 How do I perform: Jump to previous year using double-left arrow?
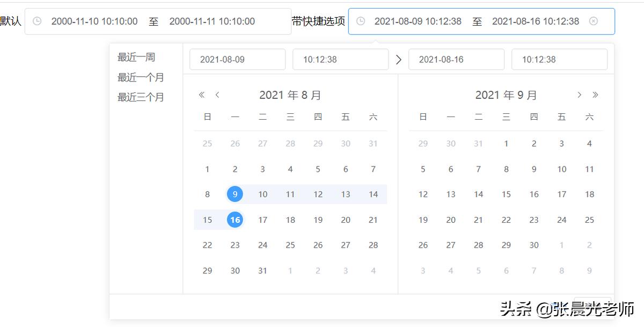[201, 95]
